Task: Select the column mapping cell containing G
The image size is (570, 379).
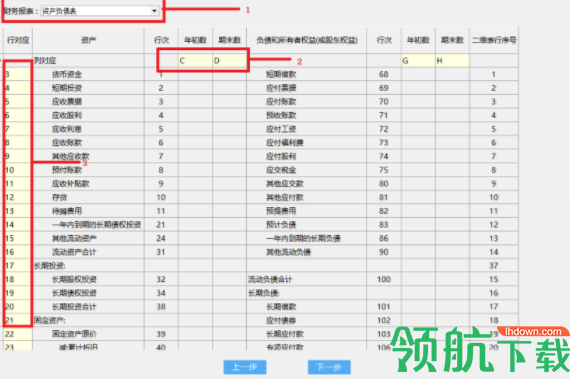Action: [x=418, y=61]
